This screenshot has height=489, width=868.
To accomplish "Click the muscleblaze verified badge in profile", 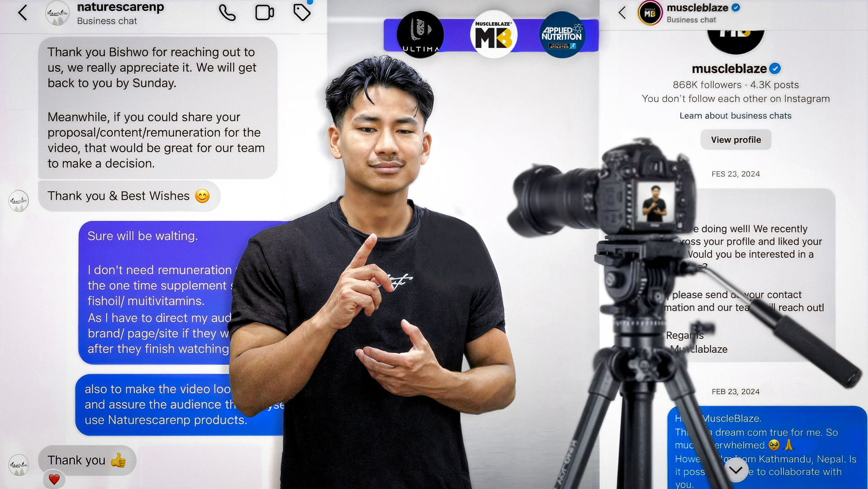I will (x=775, y=69).
